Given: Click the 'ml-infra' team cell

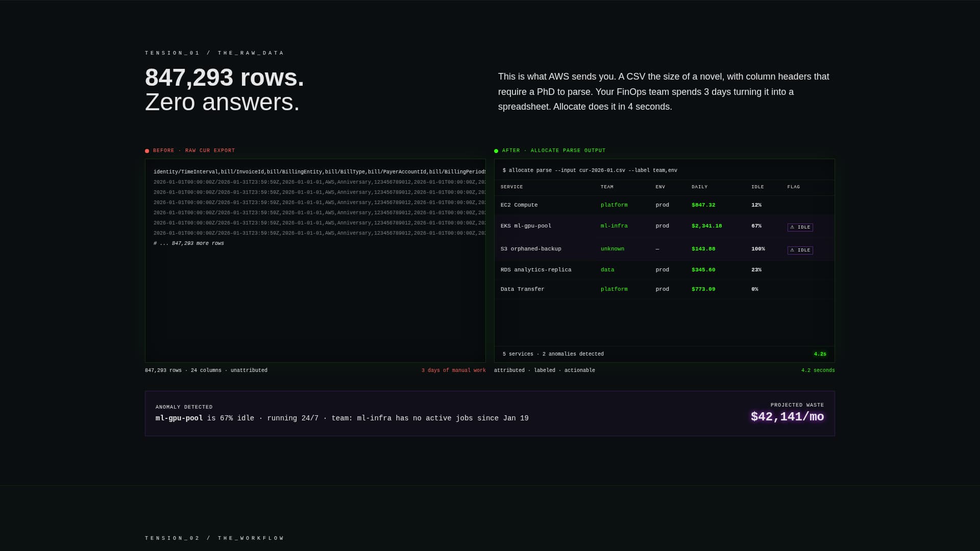Looking at the screenshot, I should click(614, 226).
